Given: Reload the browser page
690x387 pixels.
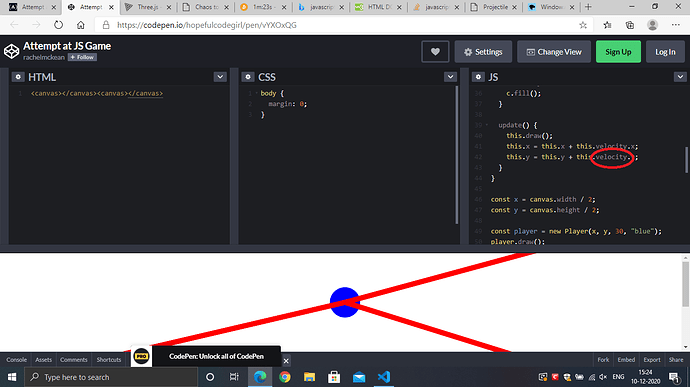Looking at the screenshot, I should [x=59, y=25].
